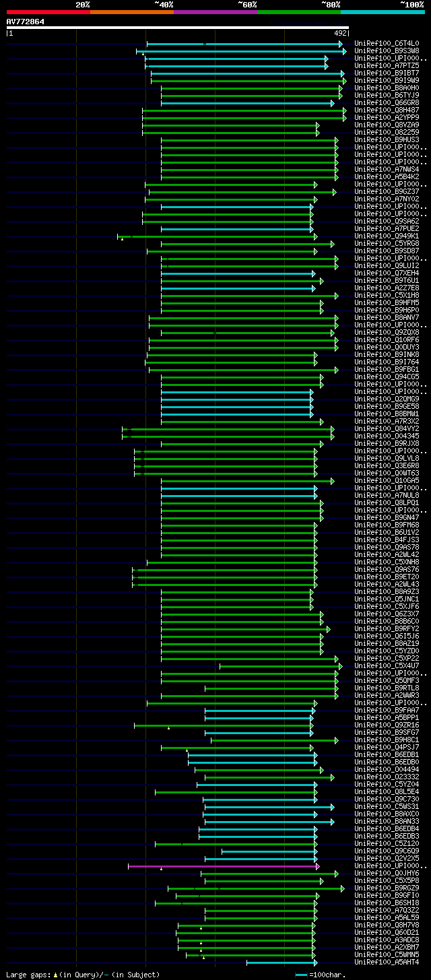This screenshot has width=431, height=980.
Task: Select UniRef100_Q84VY2
Action: 387,428
